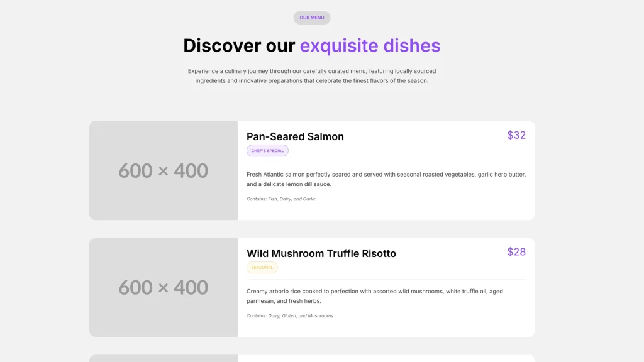
Task: Click the Chef's Special tag
Action: tap(267, 151)
